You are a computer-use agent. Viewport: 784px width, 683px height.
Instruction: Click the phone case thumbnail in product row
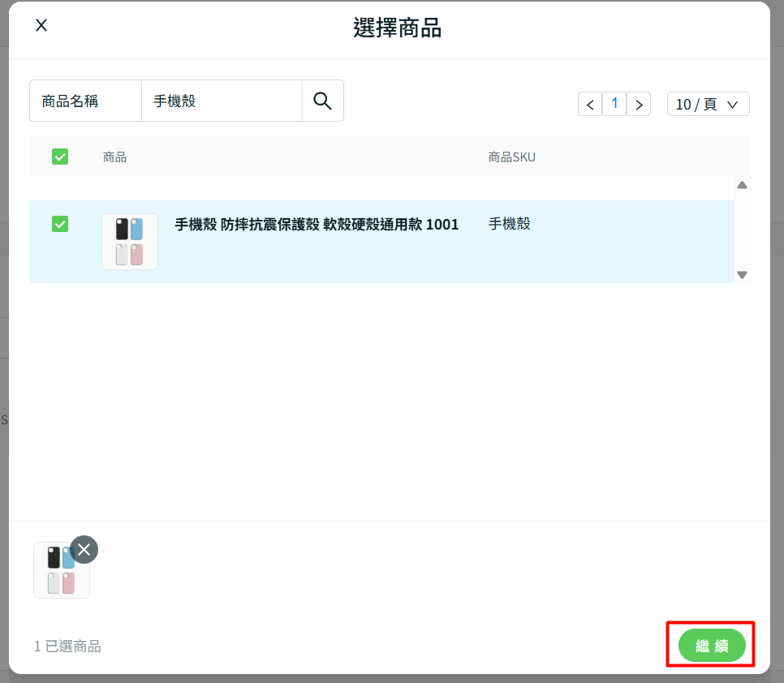pyautogui.click(x=130, y=242)
